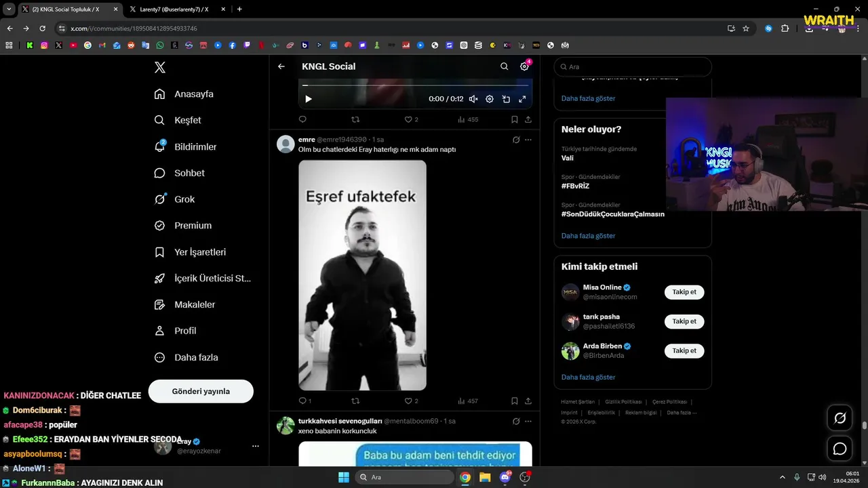This screenshot has height=488, width=868.
Task: Open Grok action on emre's post
Action: (x=516, y=140)
